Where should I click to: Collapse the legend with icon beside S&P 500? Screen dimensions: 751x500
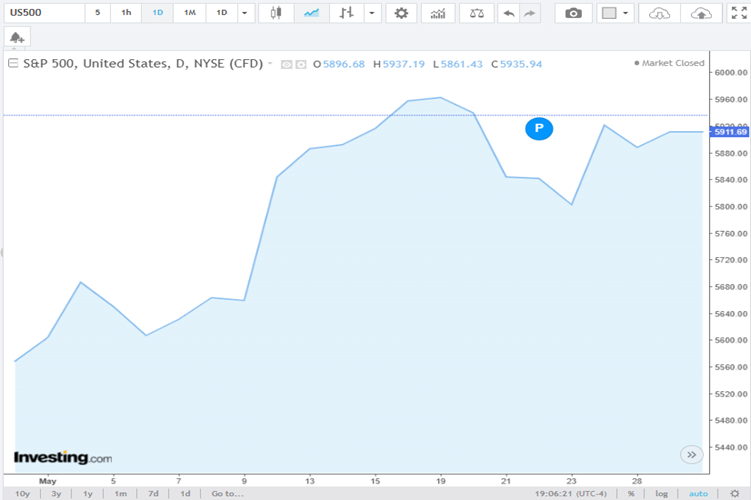13,63
